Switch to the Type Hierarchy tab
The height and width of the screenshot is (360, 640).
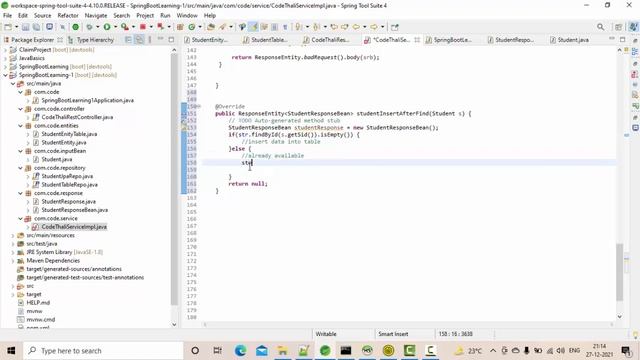tap(91, 40)
